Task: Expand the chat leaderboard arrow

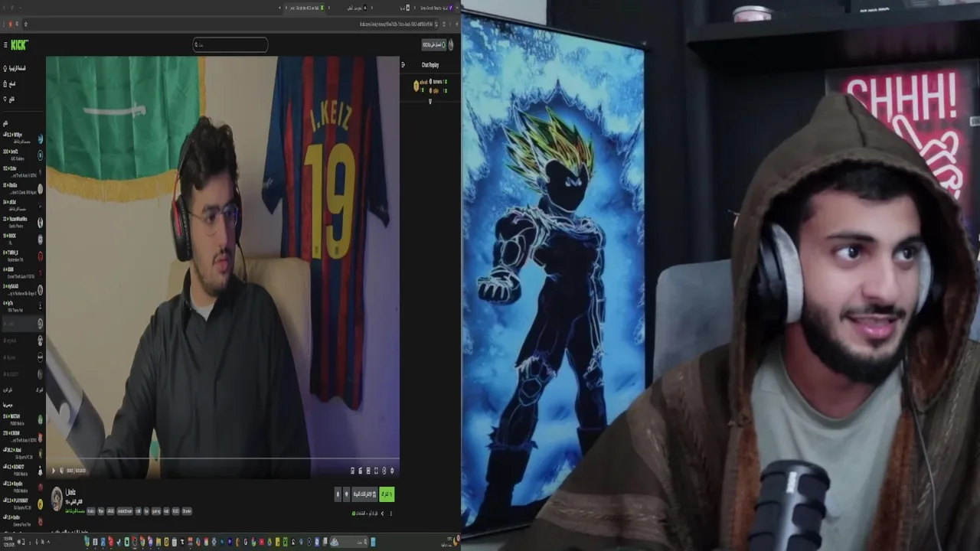Action: (430, 101)
